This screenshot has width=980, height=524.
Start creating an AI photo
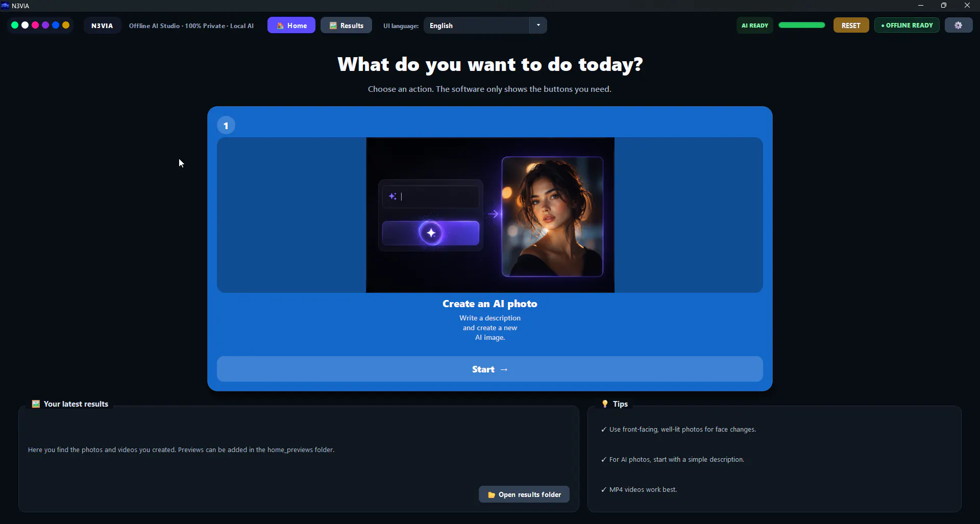click(490, 369)
